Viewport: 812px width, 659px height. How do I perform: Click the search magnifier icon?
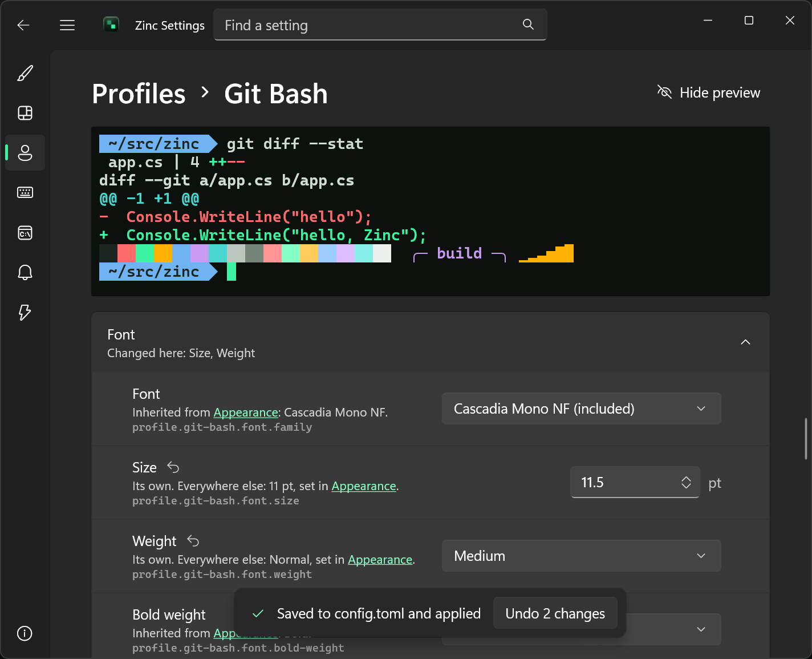click(528, 25)
